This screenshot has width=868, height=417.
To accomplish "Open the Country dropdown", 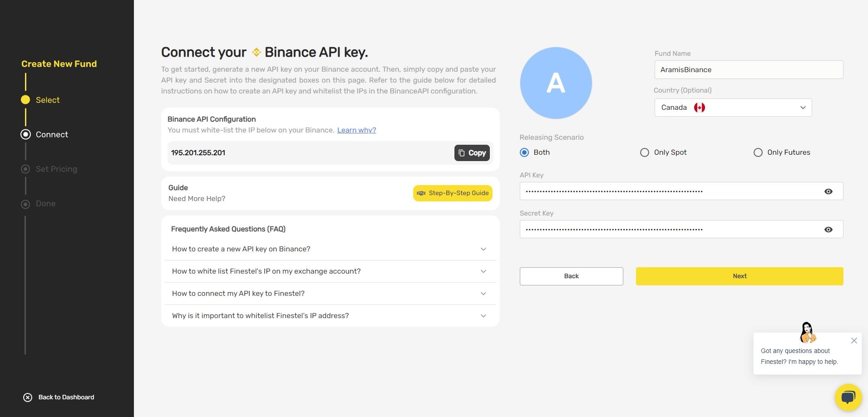I will click(733, 108).
